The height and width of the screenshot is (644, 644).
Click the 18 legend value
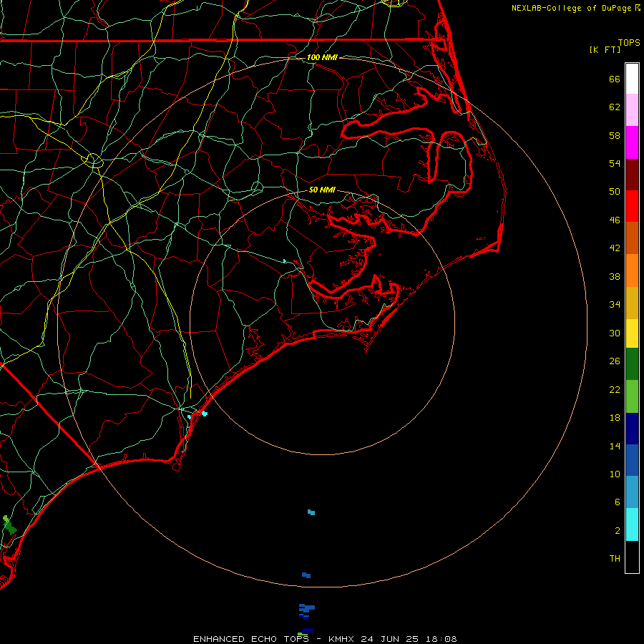click(615, 418)
